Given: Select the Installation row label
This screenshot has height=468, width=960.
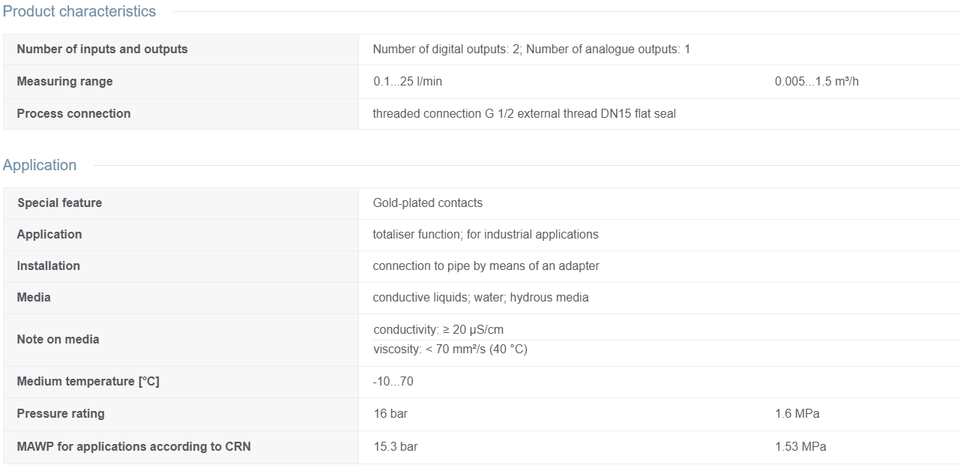Looking at the screenshot, I should click(x=48, y=266).
